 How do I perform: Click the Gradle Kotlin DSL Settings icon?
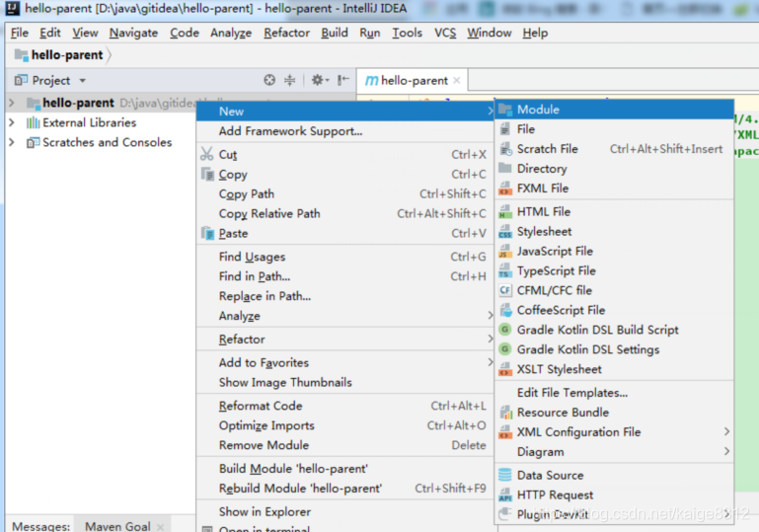pyautogui.click(x=505, y=349)
